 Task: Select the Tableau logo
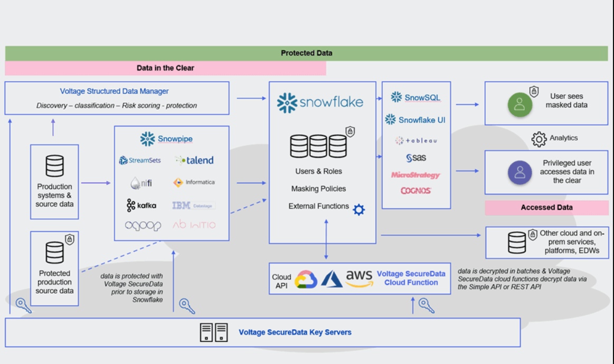(x=415, y=141)
